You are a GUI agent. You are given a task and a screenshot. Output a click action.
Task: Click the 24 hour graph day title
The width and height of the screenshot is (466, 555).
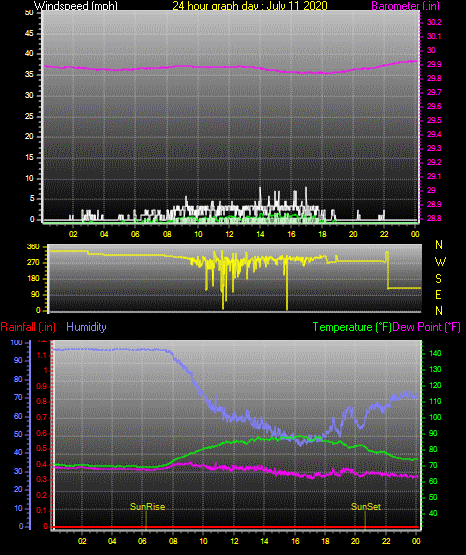tap(250, 6)
